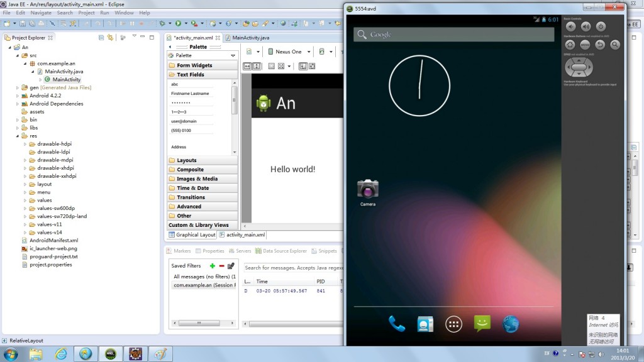Screen dimensions: 644x362
Task: Expand the Layouts palette category
Action: pos(186,160)
